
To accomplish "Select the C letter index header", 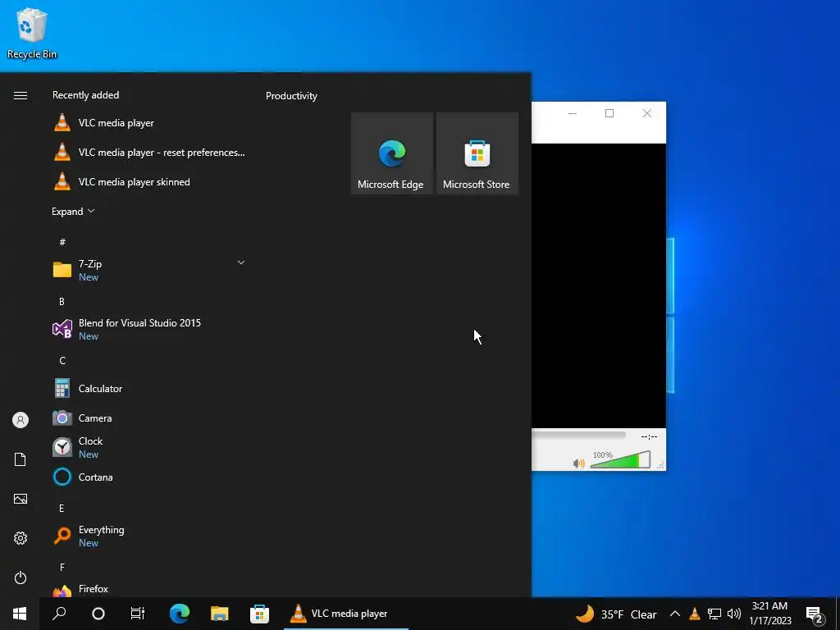I will tap(62, 361).
